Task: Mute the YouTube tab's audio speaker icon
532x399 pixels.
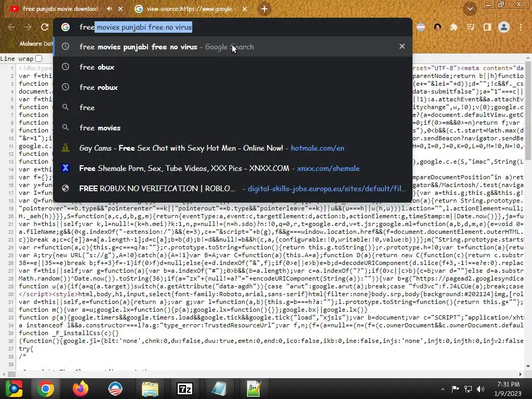Action: [x=109, y=9]
